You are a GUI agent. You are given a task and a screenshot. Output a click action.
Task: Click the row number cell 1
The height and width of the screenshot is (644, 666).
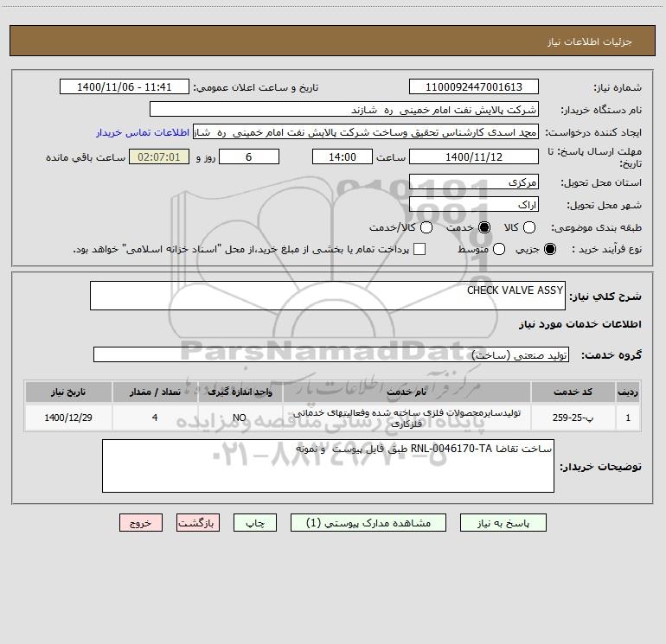(x=628, y=418)
